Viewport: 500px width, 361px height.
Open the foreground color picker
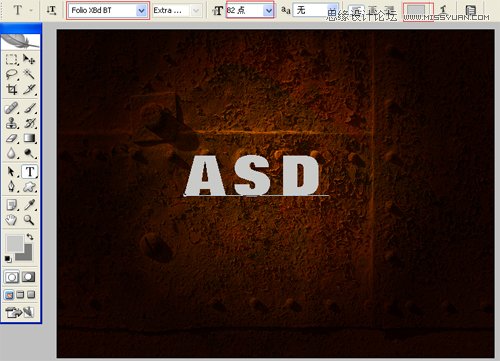pyautogui.click(x=14, y=243)
